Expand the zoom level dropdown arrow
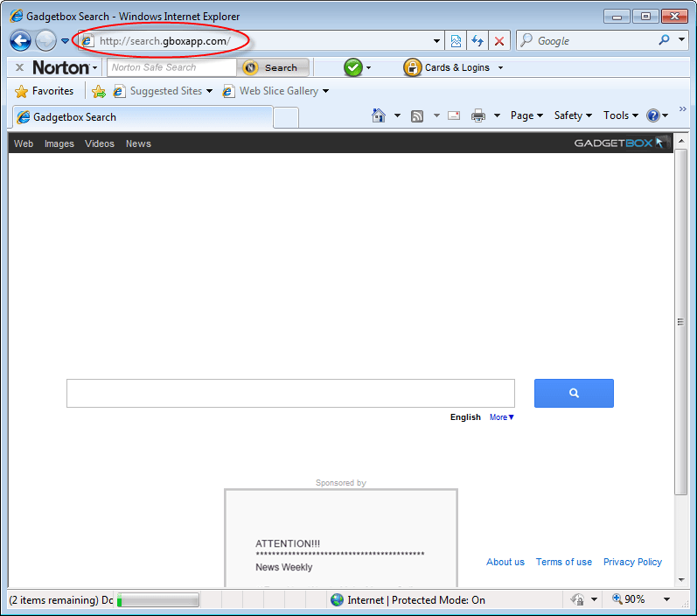Image resolution: width=697 pixels, height=616 pixels. 666,599
